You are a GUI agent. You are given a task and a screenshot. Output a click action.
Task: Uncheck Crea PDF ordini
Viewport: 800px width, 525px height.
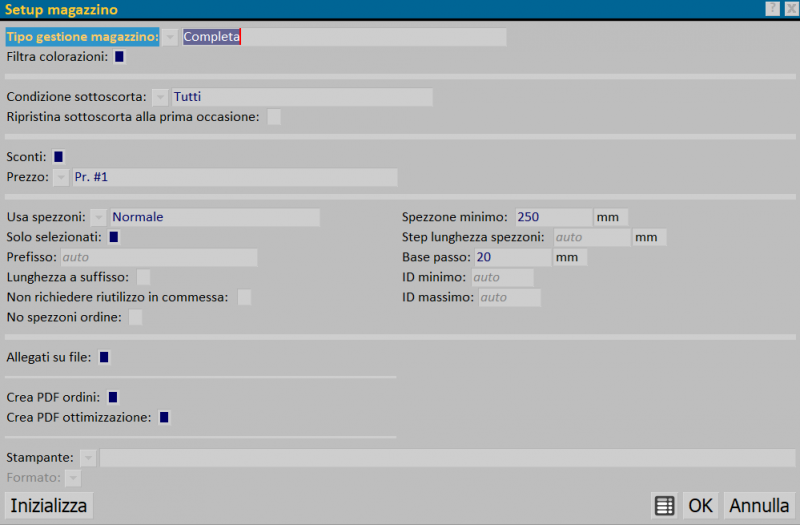[113, 397]
